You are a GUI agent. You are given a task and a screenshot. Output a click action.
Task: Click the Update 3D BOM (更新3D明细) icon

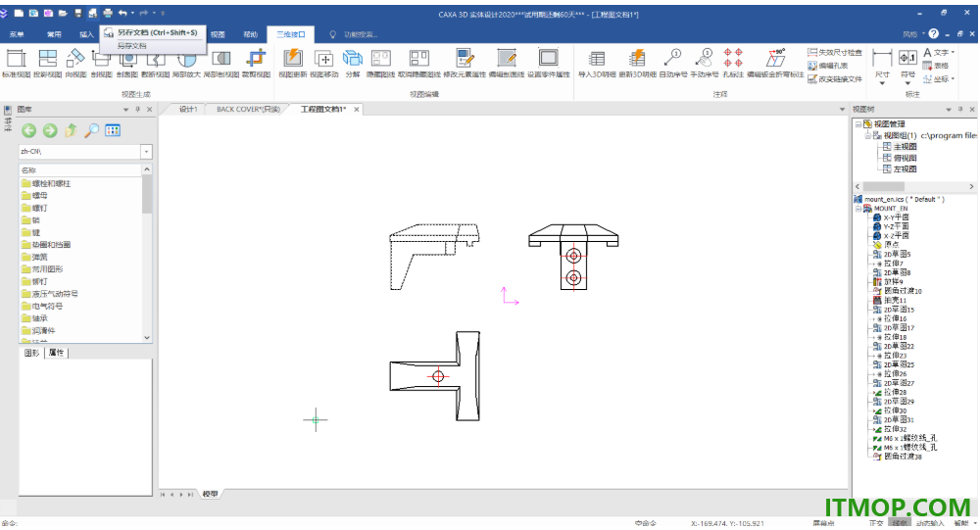638,64
